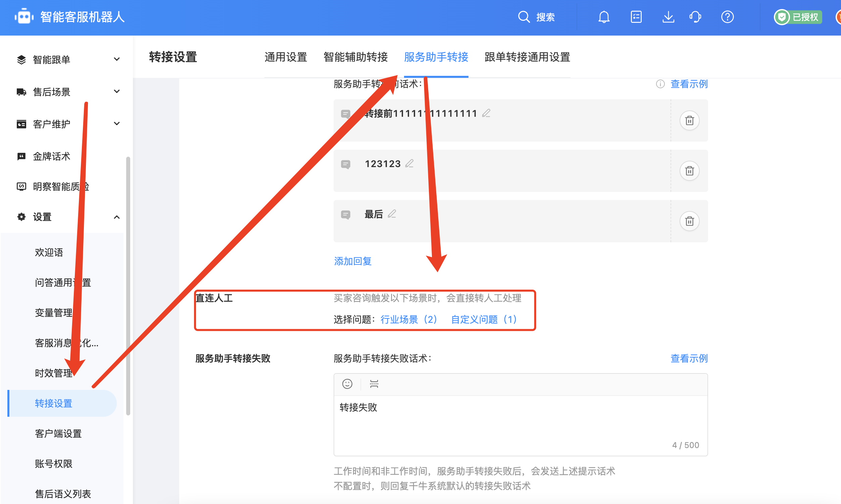Open notifications bell icon
841x504 pixels.
tap(604, 17)
